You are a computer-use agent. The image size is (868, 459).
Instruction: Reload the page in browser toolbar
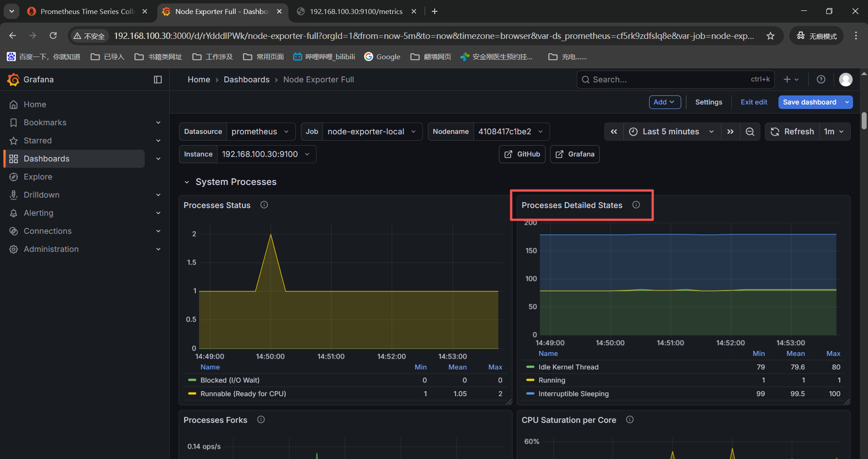(x=53, y=36)
